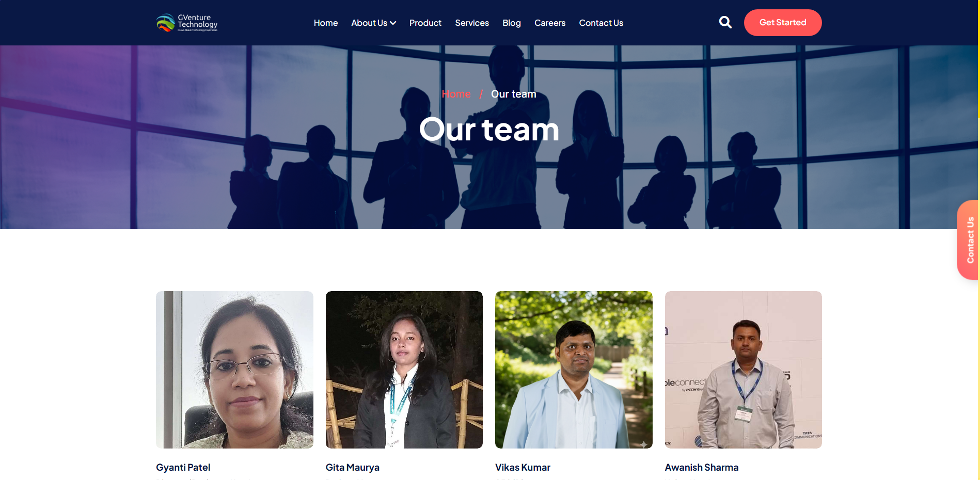
Task: Click Awanish Sharma's profile photo
Action: [744, 370]
